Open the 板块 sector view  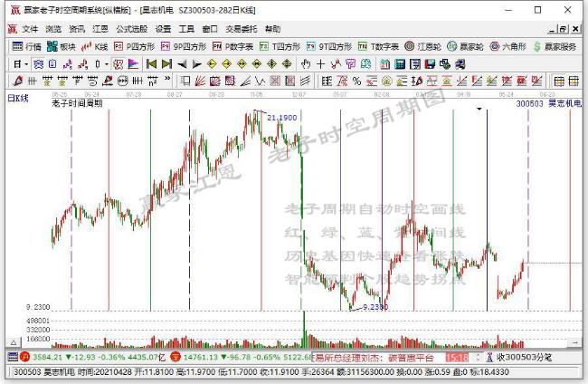(x=62, y=46)
